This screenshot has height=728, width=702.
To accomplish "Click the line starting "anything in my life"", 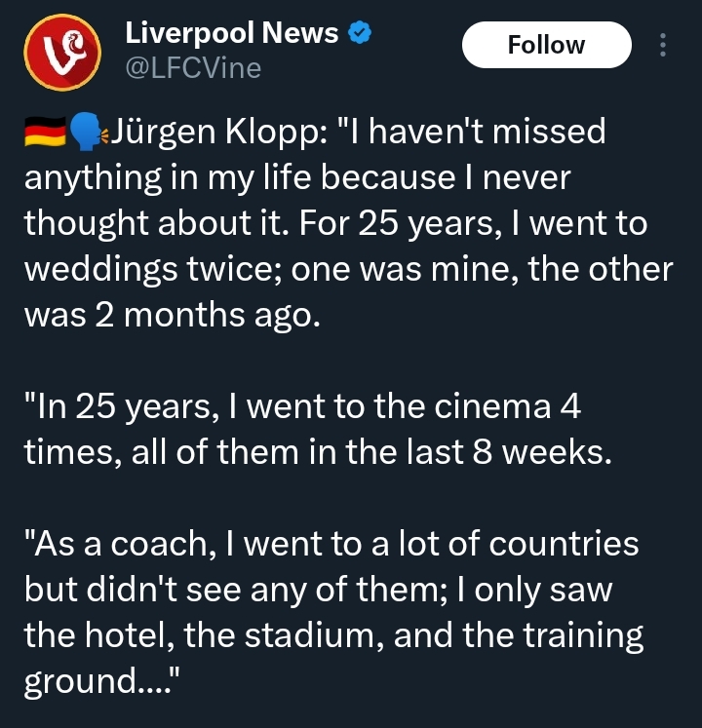I will [x=297, y=178].
